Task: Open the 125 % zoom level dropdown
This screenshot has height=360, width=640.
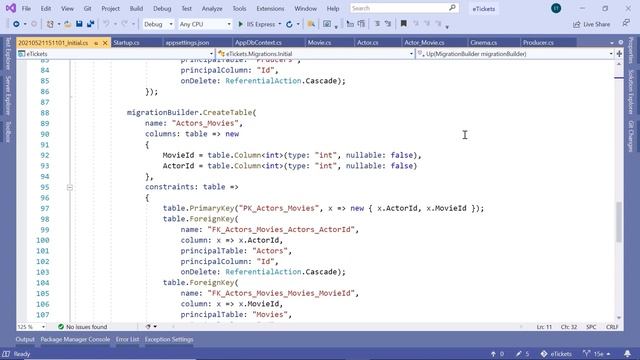Action: tap(31, 327)
